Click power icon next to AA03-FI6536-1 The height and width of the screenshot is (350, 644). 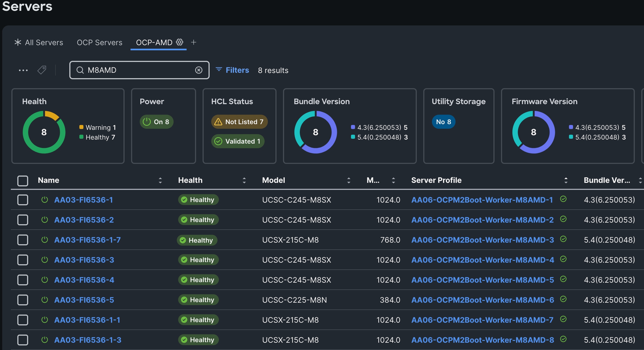(x=45, y=200)
